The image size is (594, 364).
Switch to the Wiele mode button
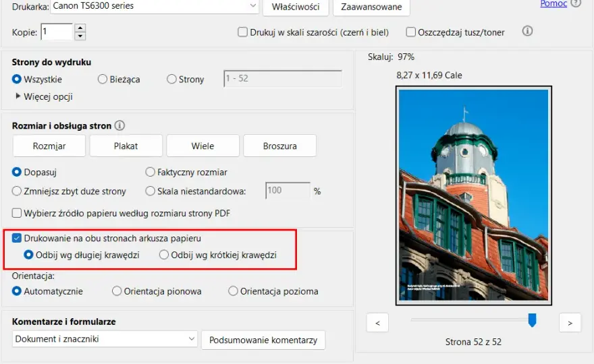click(202, 146)
